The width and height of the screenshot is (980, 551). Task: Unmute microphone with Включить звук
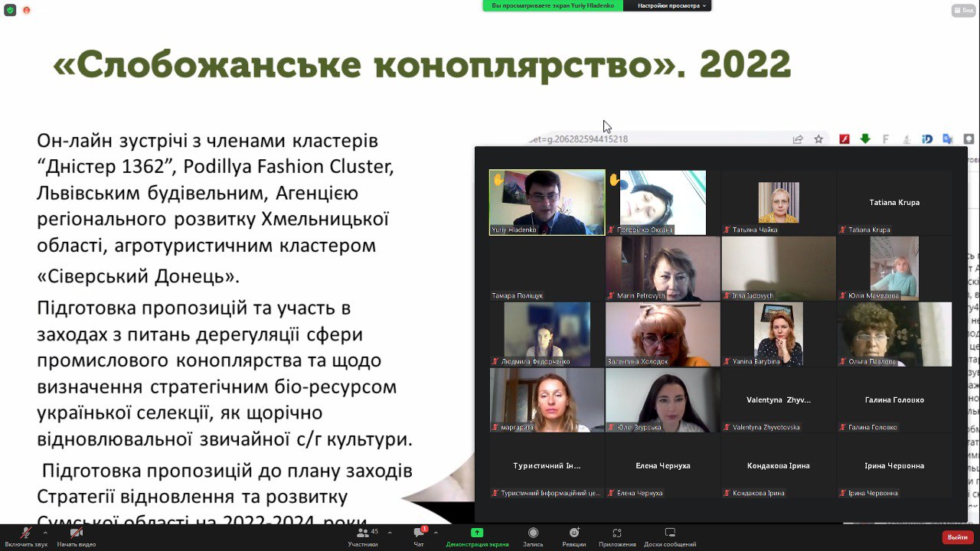click(25, 533)
